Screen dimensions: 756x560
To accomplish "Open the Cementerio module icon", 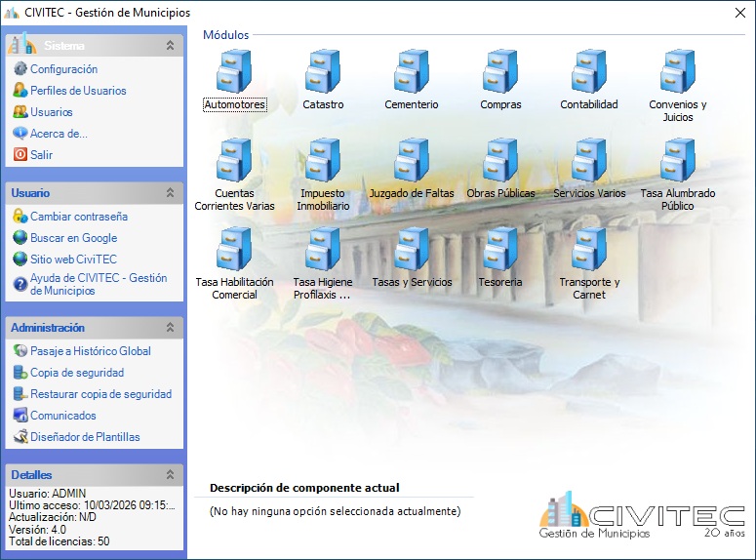I will [412, 71].
